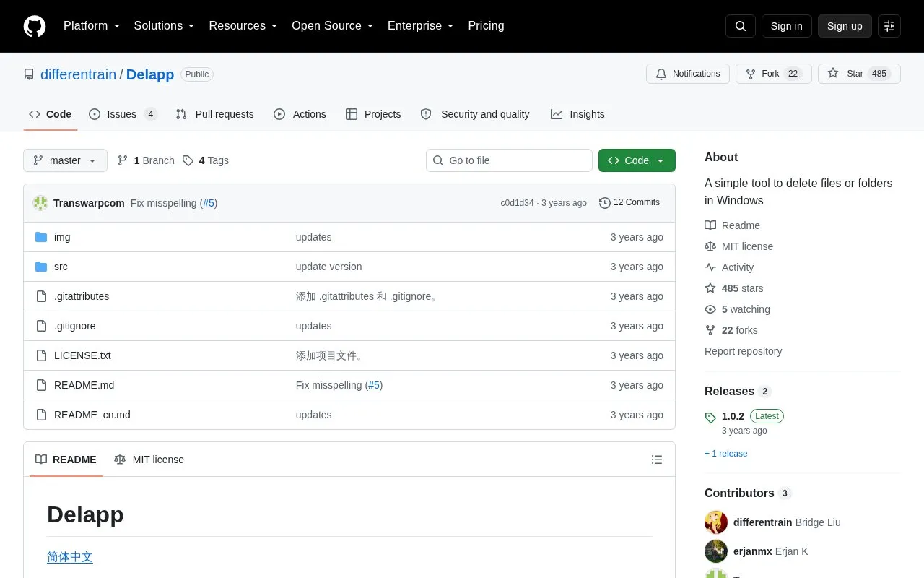Open the differentrain owner link
924x578 pixels.
[x=78, y=74]
